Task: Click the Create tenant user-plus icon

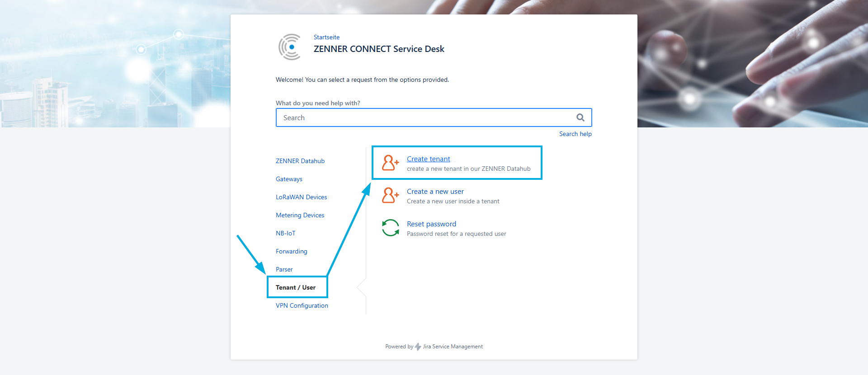Action: [390, 163]
